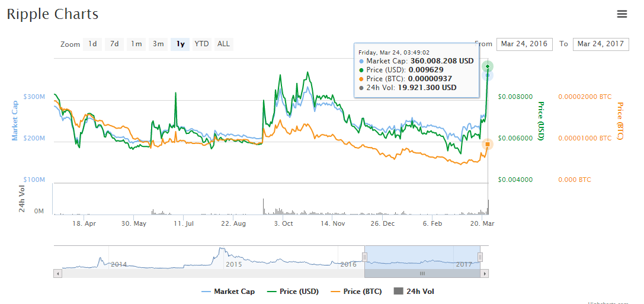Screen dimensions: 644x304
Task: Grab the navigator left range handle
Action: 364,257
